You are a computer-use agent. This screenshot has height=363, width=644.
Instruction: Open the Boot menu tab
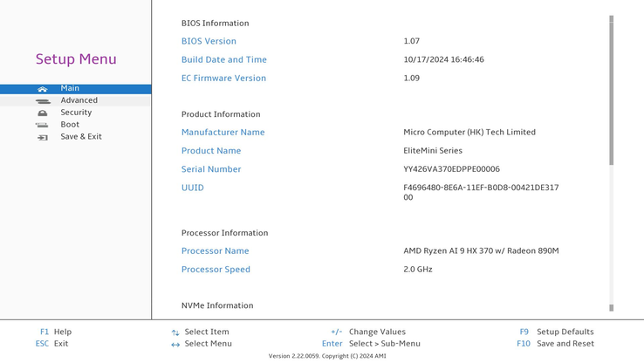pyautogui.click(x=76, y=125)
